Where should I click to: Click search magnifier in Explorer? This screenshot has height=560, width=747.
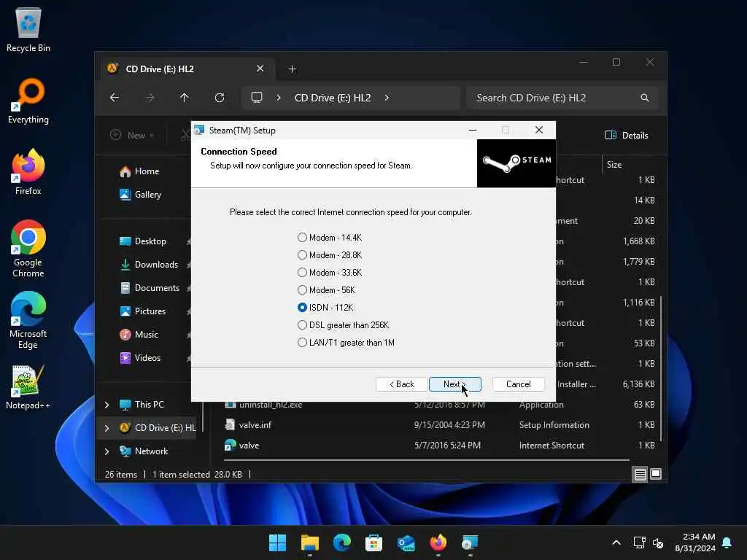coord(645,98)
